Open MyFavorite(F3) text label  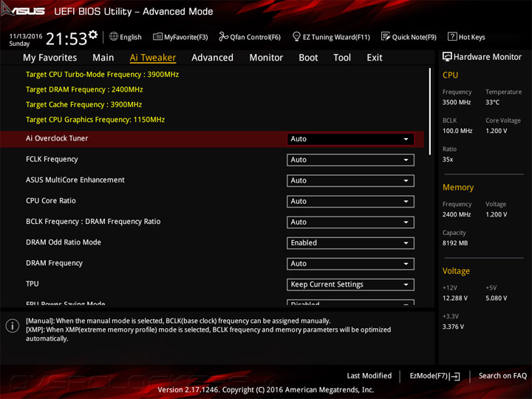pyautogui.click(x=186, y=37)
